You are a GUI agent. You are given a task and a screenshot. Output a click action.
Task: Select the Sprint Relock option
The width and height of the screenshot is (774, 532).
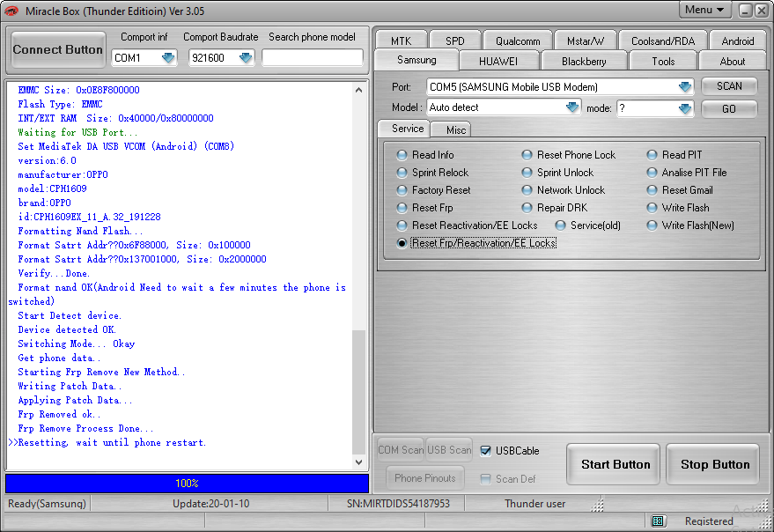(432, 173)
